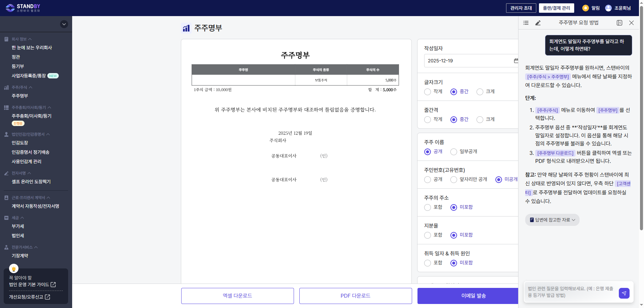The height and width of the screenshot is (308, 644).
Task: Select 일부공개 for 주주 이름
Action: coord(454,152)
